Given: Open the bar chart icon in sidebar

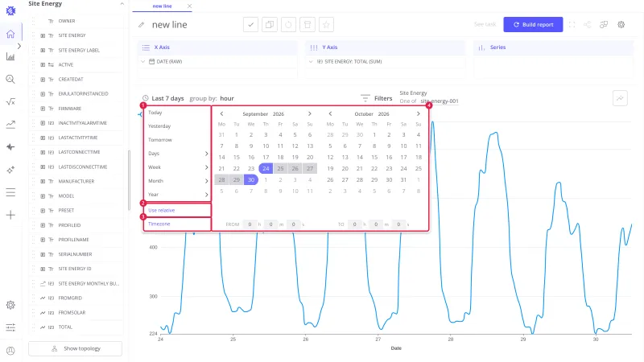Looking at the screenshot, I should pyautogui.click(x=10, y=56).
